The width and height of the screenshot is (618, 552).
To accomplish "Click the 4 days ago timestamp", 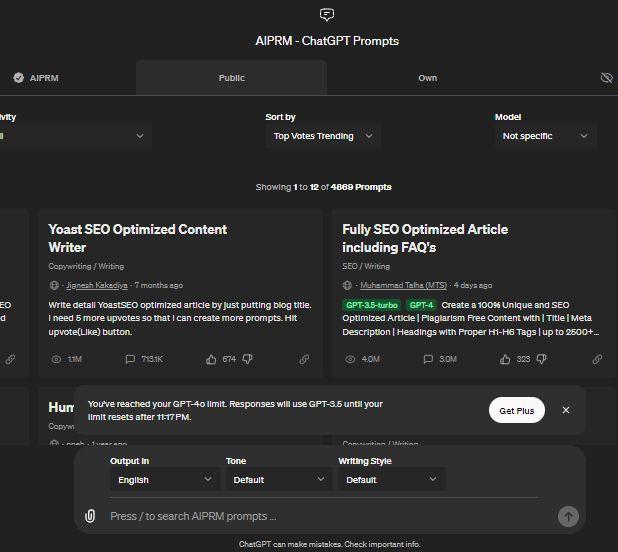I will (x=473, y=285).
